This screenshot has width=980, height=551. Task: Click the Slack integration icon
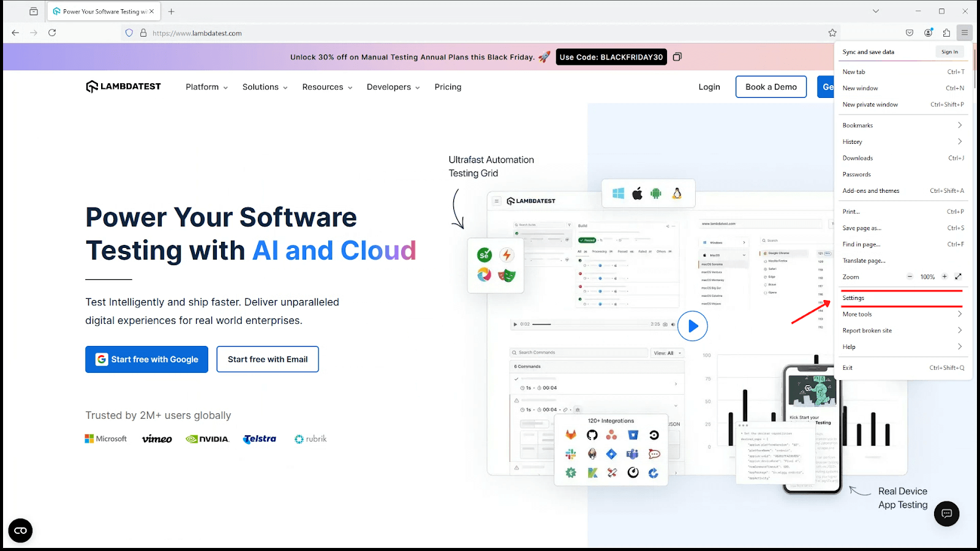571,454
